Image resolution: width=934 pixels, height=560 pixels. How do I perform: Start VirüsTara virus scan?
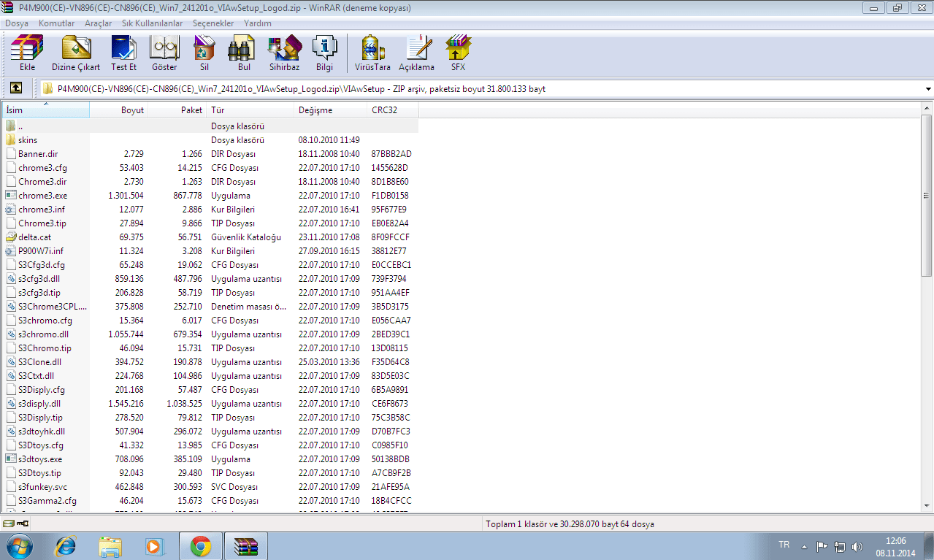click(372, 53)
